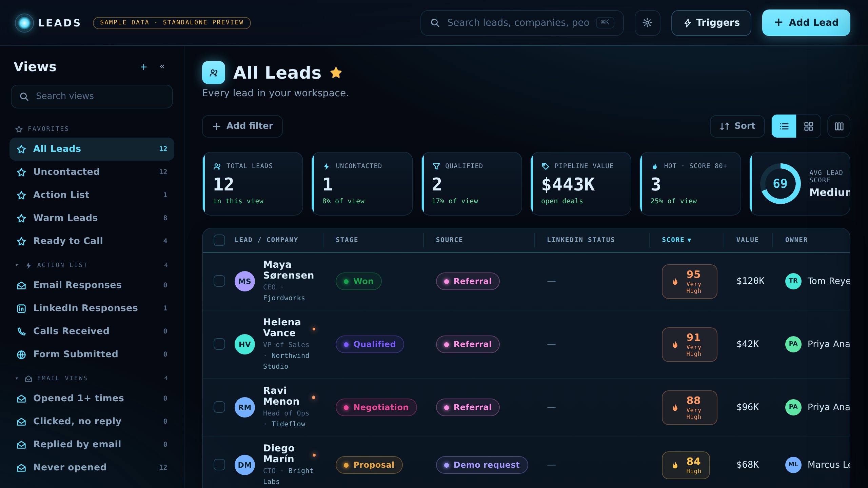Click the $120K value cell
The image size is (868, 488).
(750, 281)
